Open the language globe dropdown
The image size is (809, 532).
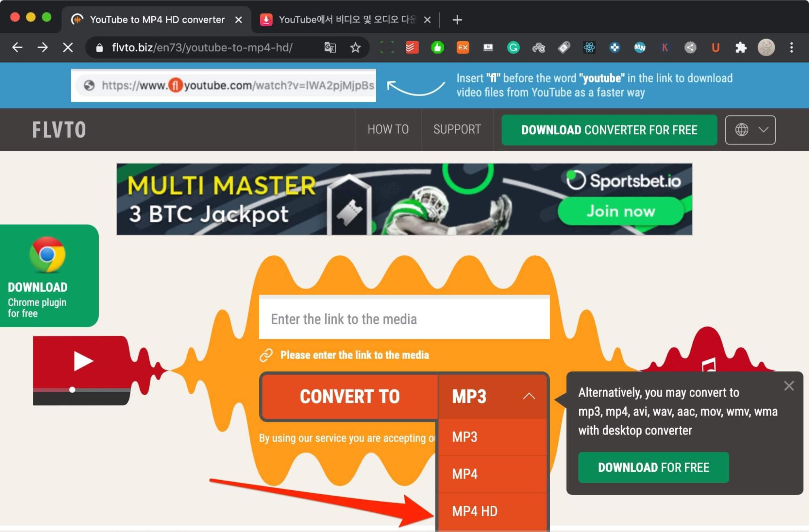tap(750, 130)
